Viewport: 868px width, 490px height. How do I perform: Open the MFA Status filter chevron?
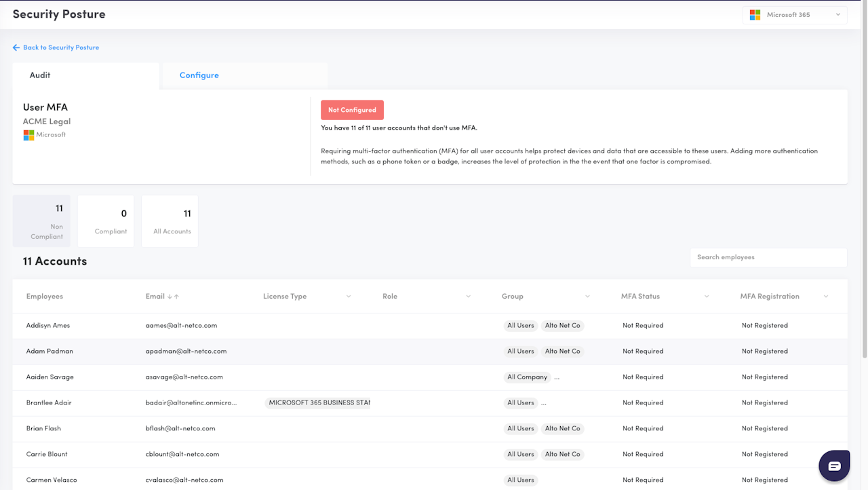click(707, 297)
